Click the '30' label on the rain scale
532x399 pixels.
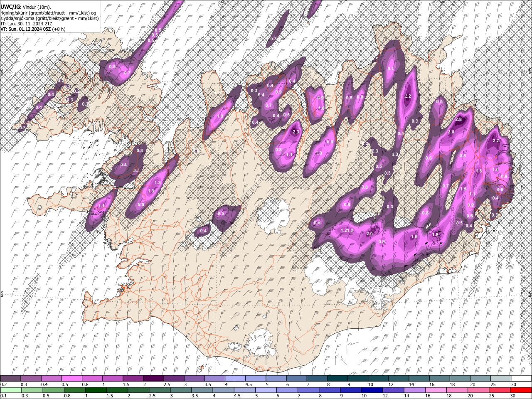pos(512,396)
